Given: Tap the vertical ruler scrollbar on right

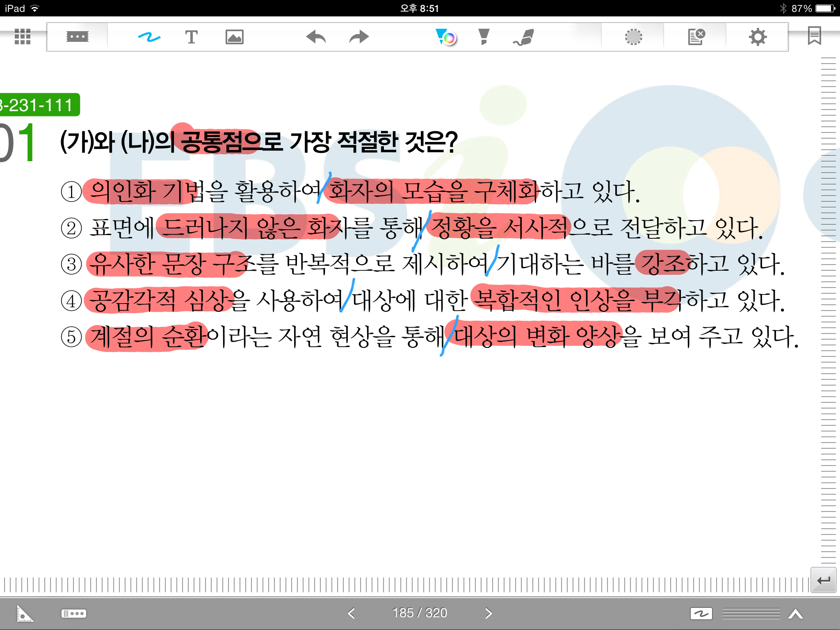Looking at the screenshot, I should (x=829, y=310).
